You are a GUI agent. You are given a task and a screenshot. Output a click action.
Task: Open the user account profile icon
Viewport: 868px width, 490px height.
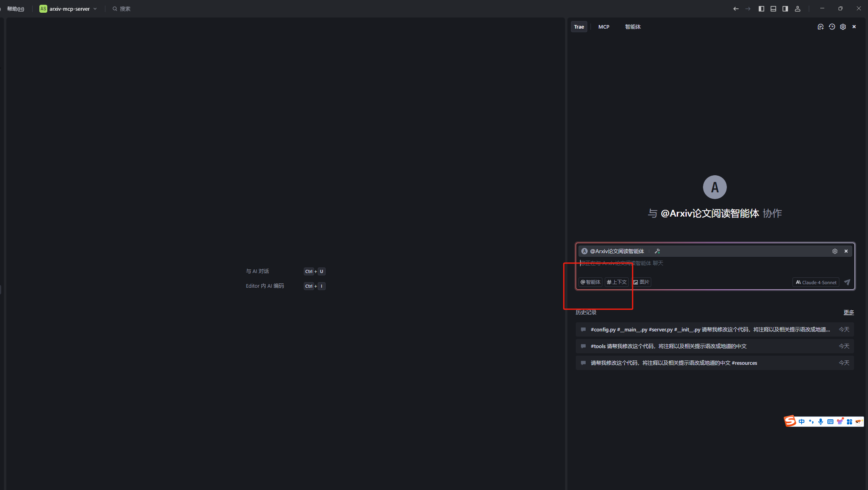tap(797, 9)
